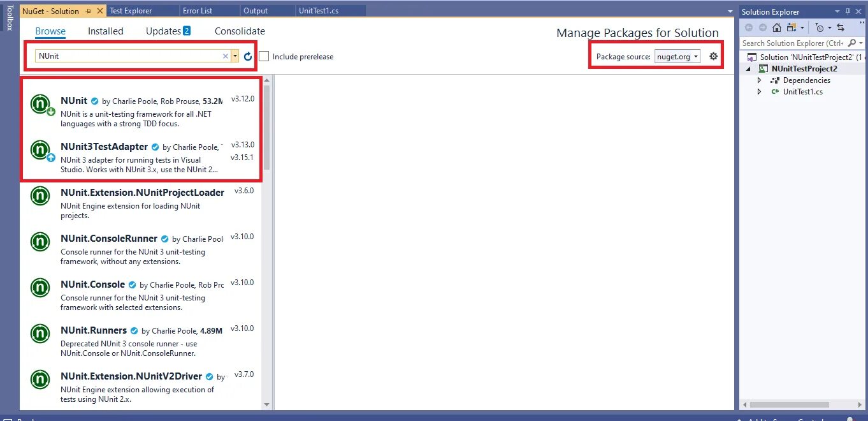The height and width of the screenshot is (421, 868).
Task: Close the NuGet - Solution tab
Action: (x=99, y=11)
